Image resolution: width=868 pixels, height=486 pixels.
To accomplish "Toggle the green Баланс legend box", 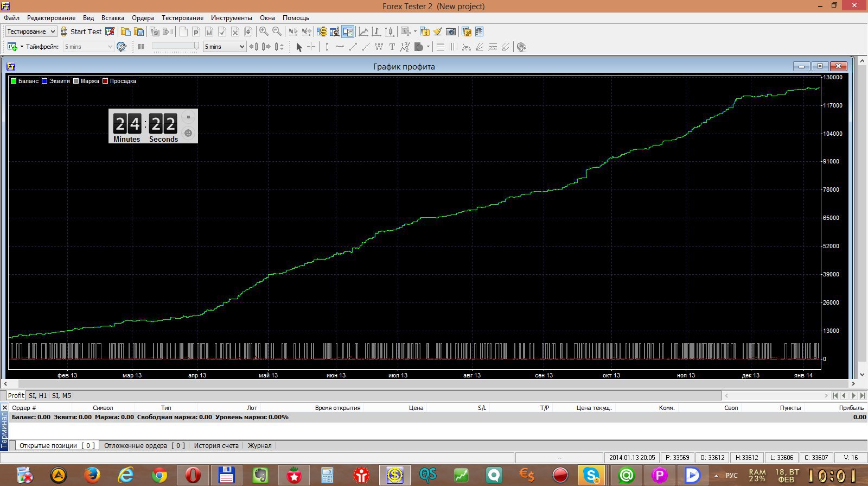I will coord(14,81).
